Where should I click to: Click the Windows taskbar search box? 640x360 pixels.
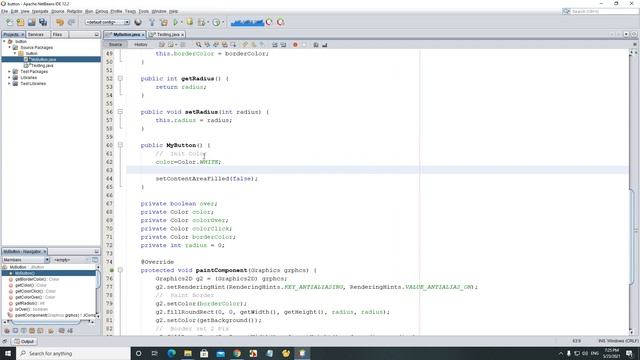click(x=73, y=353)
